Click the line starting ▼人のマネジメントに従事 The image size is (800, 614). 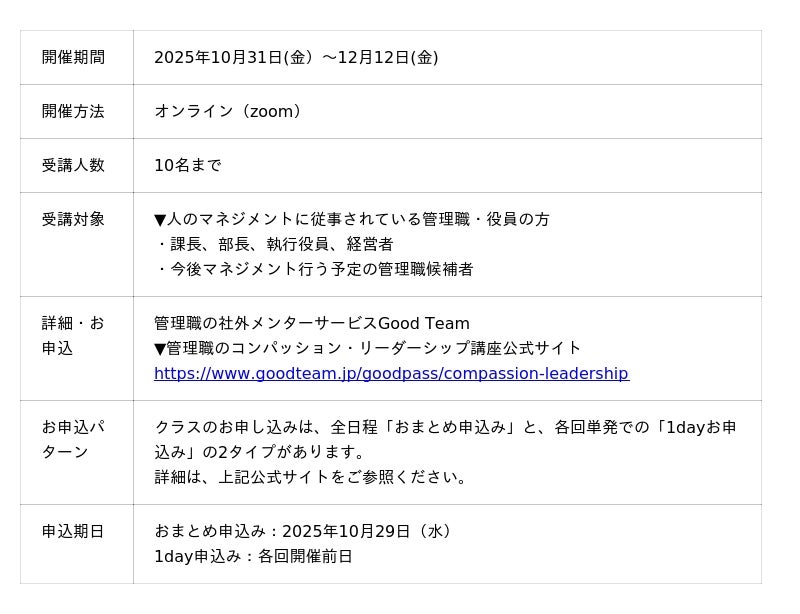(352, 220)
